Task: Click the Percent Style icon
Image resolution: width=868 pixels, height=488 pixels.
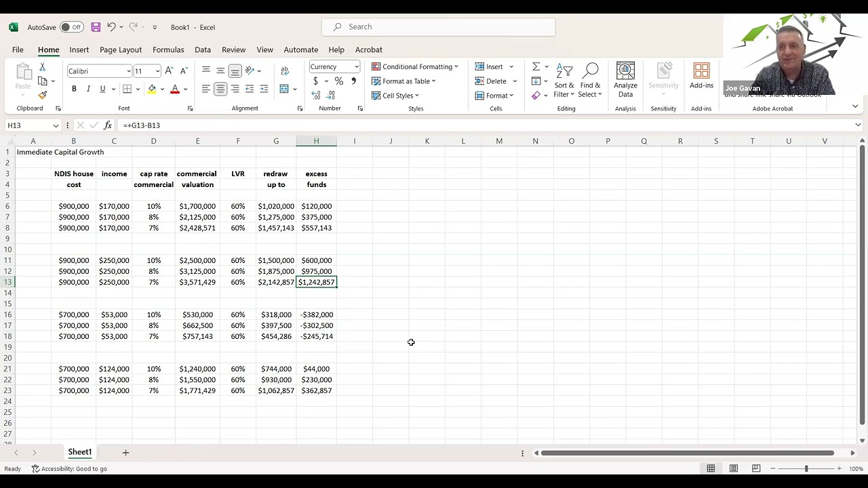Action: (x=339, y=81)
